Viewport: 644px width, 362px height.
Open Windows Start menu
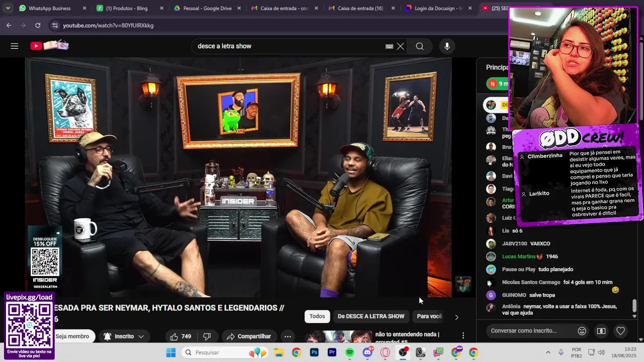(x=171, y=352)
